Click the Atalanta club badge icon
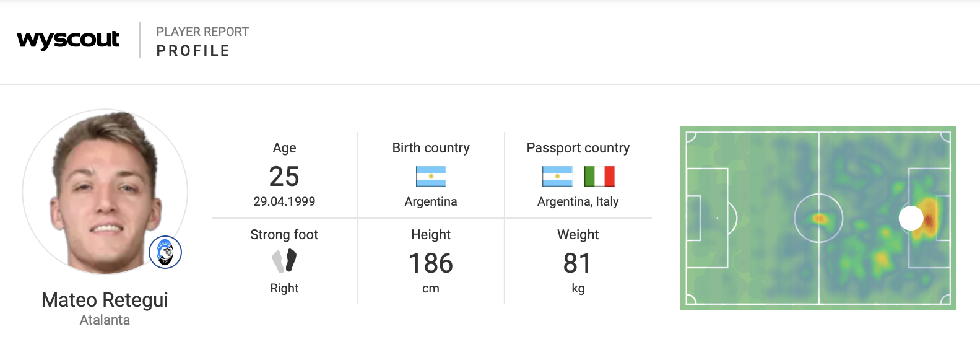Image resolution: width=980 pixels, height=347 pixels. [x=165, y=252]
